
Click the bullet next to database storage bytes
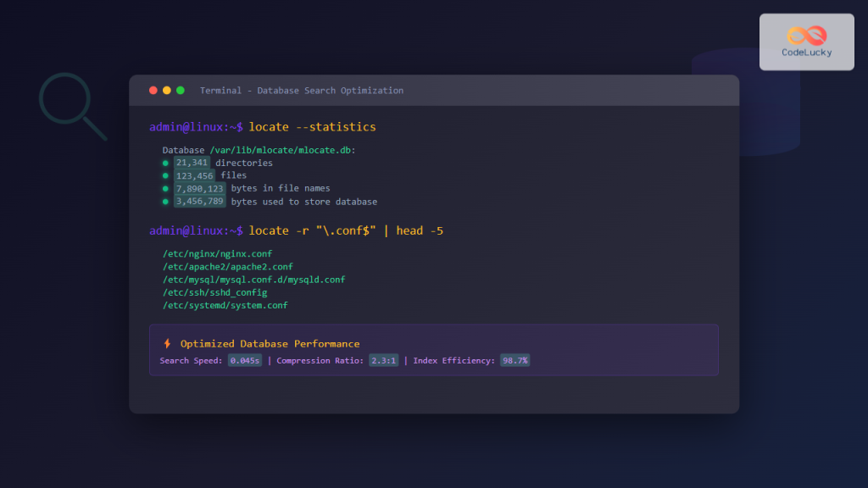[x=166, y=202]
